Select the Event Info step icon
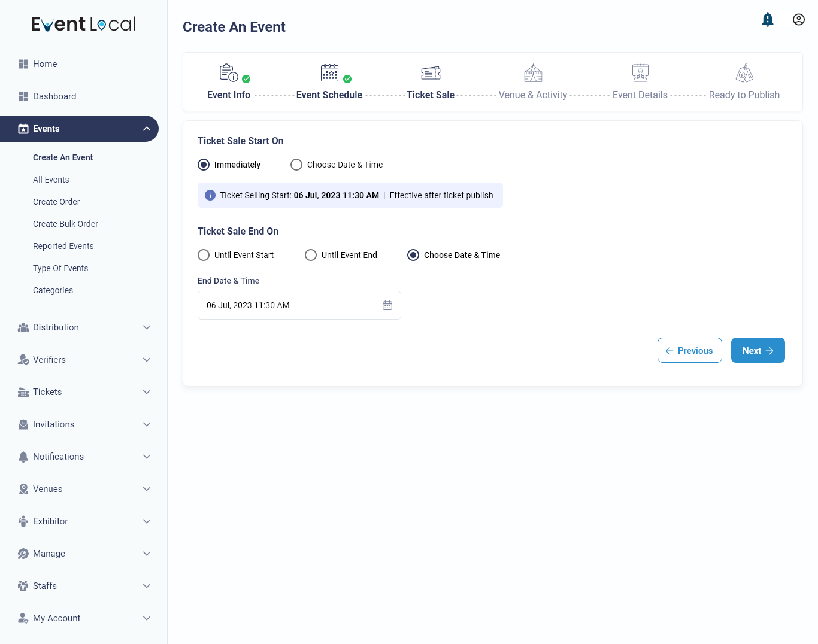This screenshot has height=644, width=818. [x=228, y=72]
